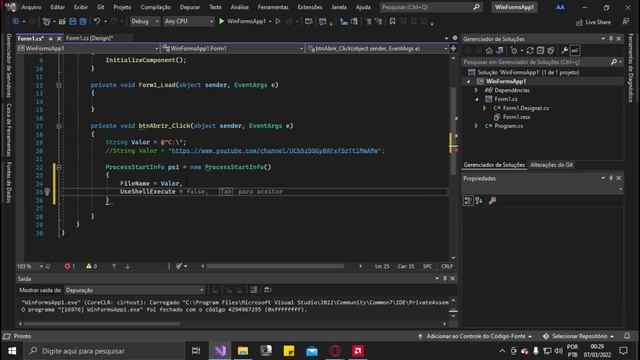Open Caixa de Ferramentas side tab

[x=9, y=130]
